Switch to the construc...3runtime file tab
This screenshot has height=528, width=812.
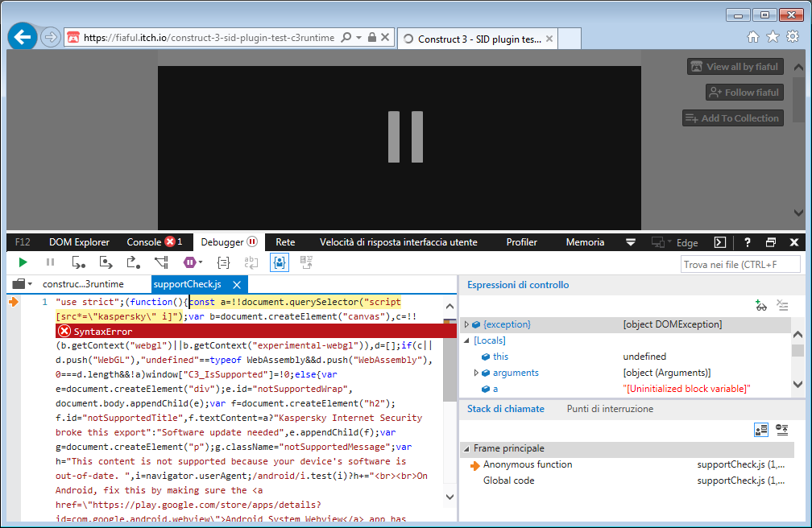(83, 284)
